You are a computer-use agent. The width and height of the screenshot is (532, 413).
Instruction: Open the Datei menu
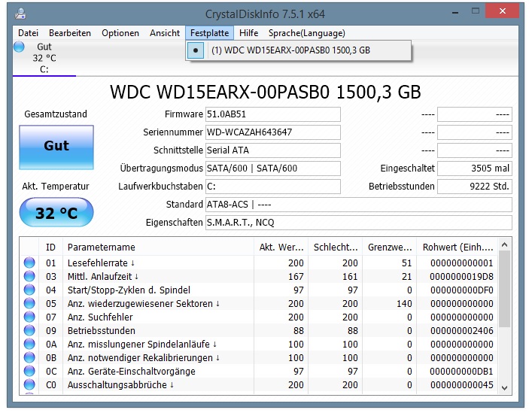tap(28, 33)
